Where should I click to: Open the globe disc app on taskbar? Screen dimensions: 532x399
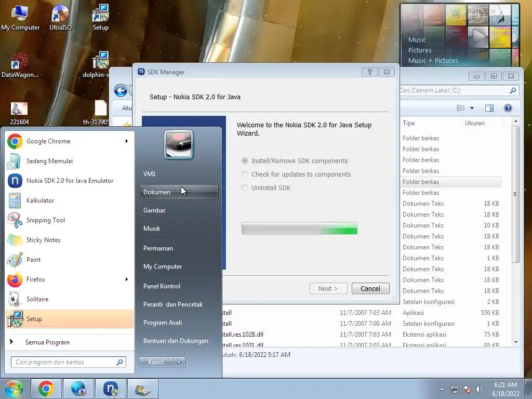78,389
